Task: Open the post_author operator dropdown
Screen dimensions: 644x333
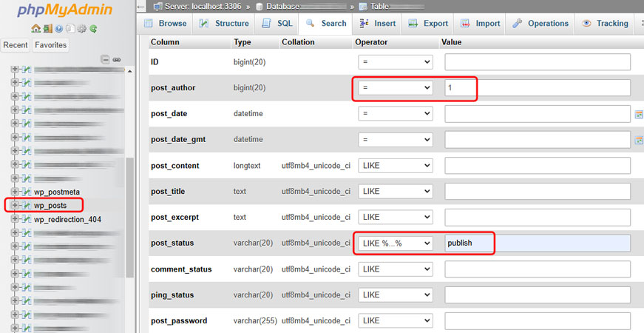Action: pos(396,88)
